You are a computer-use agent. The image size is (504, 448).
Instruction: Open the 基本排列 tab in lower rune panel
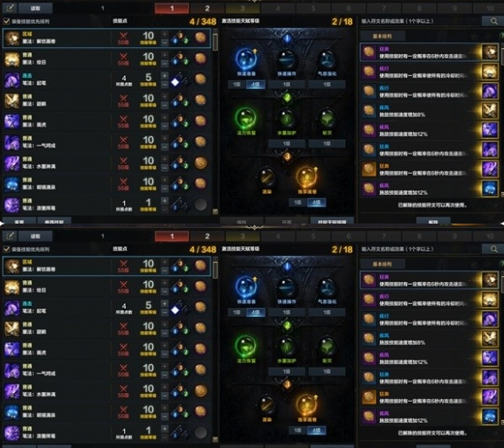point(382,265)
